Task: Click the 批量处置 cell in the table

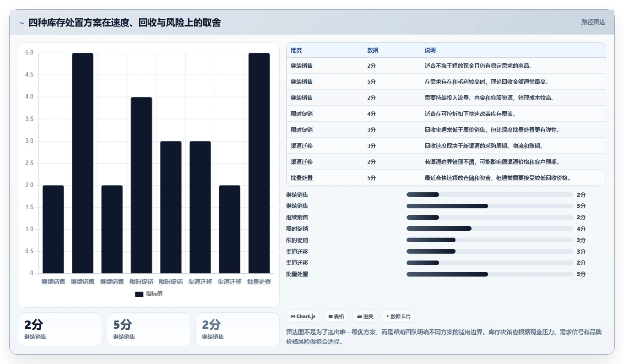Action: [x=302, y=178]
